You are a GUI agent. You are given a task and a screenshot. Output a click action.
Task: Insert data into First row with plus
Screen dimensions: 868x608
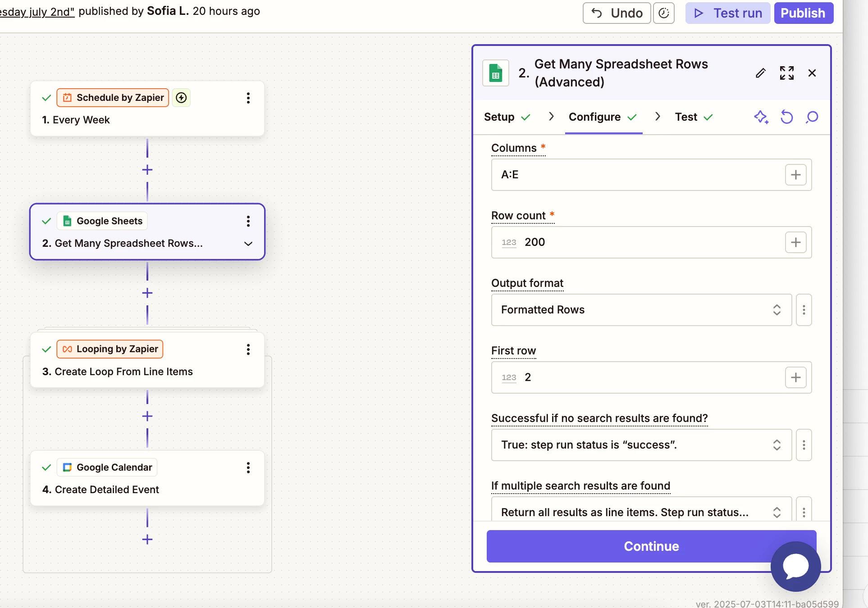[x=796, y=377]
